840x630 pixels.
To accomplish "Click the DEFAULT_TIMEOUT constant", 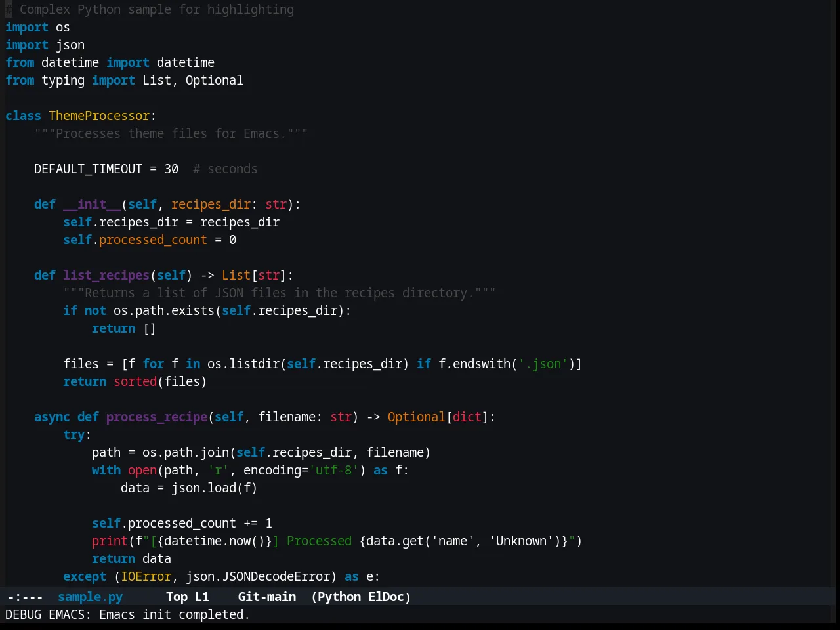I will (88, 169).
